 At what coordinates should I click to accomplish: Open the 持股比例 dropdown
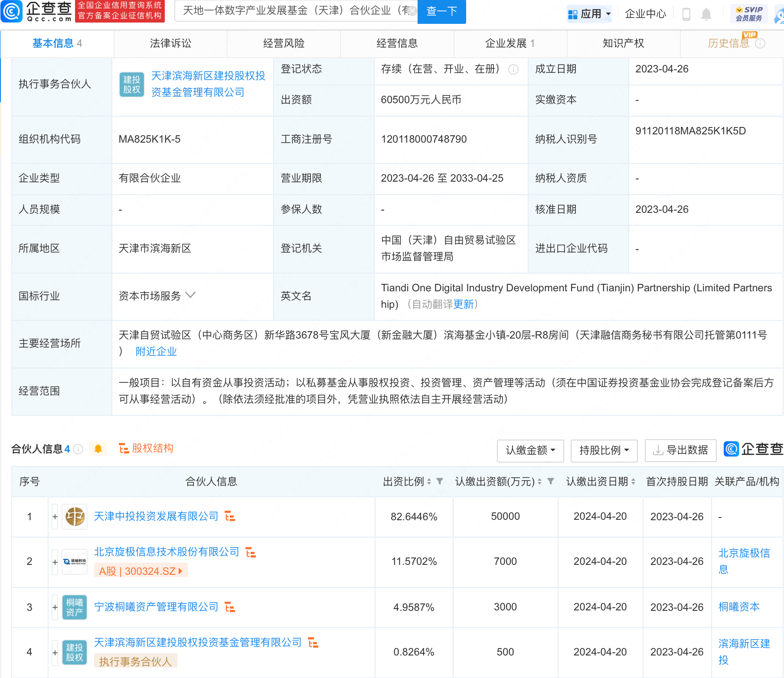[604, 450]
